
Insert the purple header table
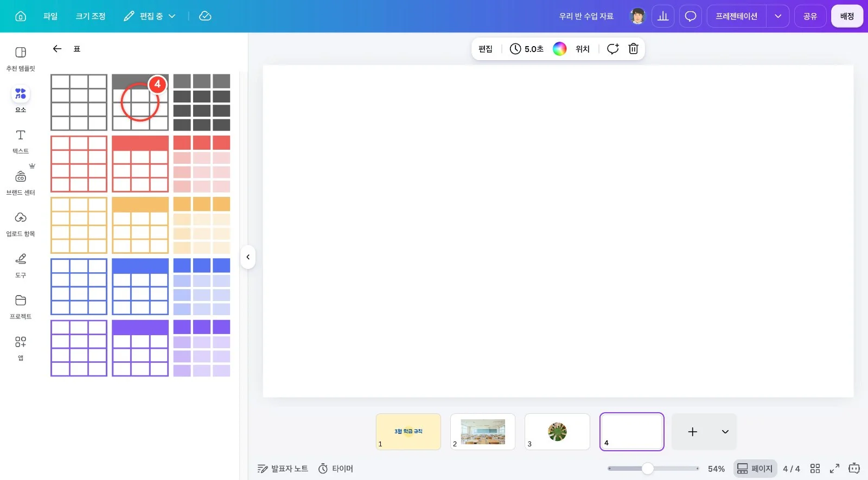click(140, 348)
